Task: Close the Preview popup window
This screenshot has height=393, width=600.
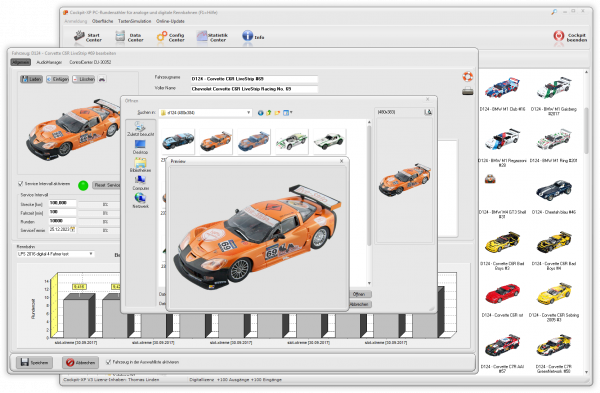Action: coord(341,161)
